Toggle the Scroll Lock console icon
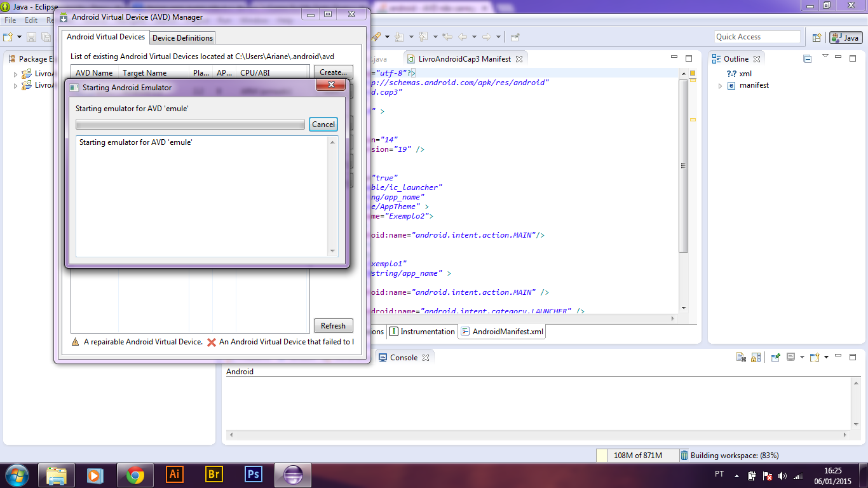The height and width of the screenshot is (488, 868). pos(756,358)
